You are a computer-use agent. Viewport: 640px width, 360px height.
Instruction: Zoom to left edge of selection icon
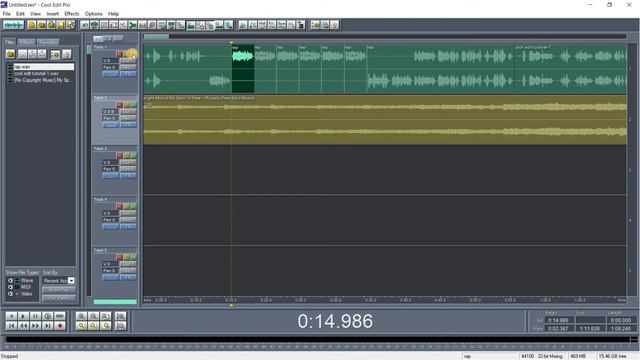click(93, 326)
